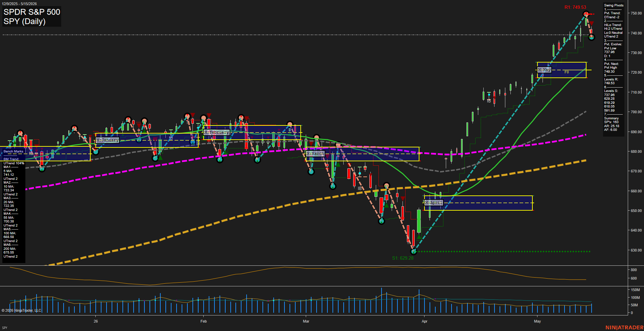
Task: Select the M:April monthly session label
Action: [434, 203]
